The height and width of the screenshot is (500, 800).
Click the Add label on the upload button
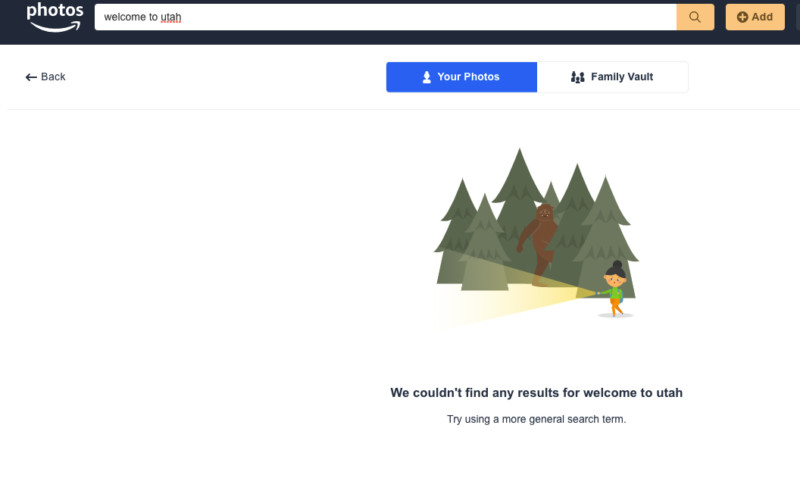(x=762, y=17)
